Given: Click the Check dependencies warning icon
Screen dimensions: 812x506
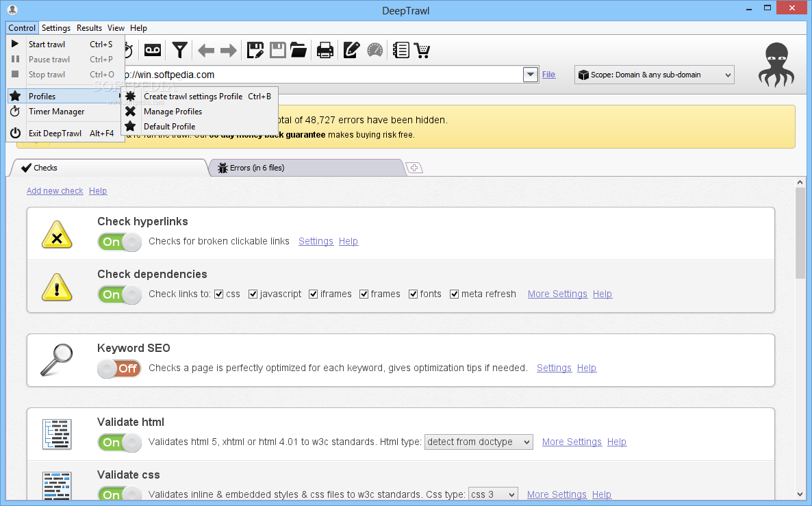Looking at the screenshot, I should click(x=57, y=288).
